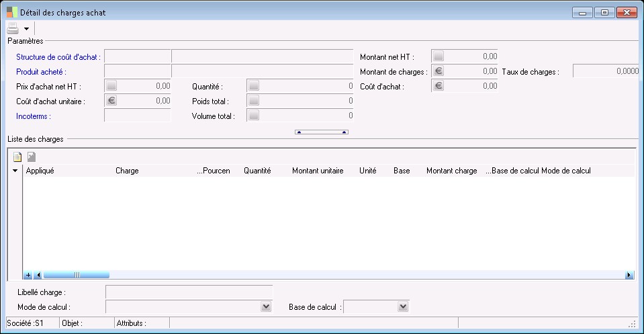Click the square button in Montant net HT
644x334 pixels.
click(438, 56)
